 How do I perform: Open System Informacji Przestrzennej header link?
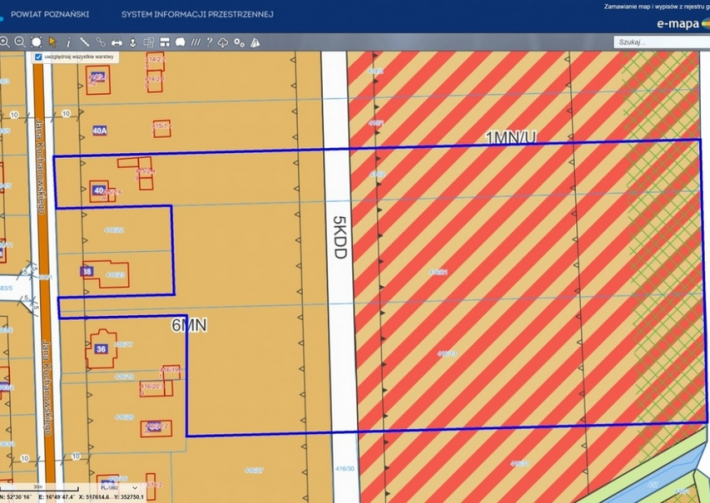pos(197,15)
